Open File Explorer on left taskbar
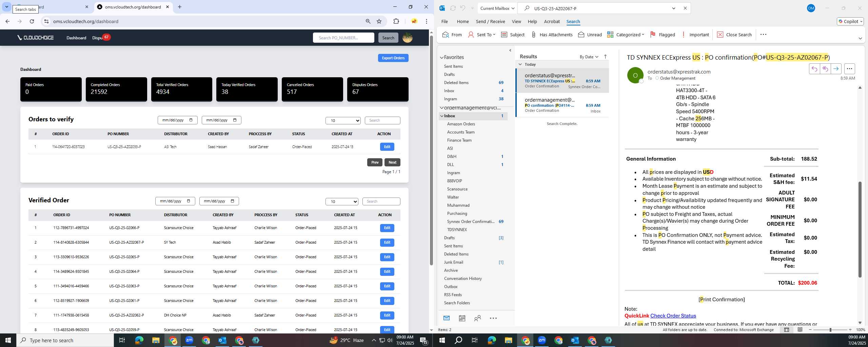This screenshot has height=347, width=868. (156, 340)
